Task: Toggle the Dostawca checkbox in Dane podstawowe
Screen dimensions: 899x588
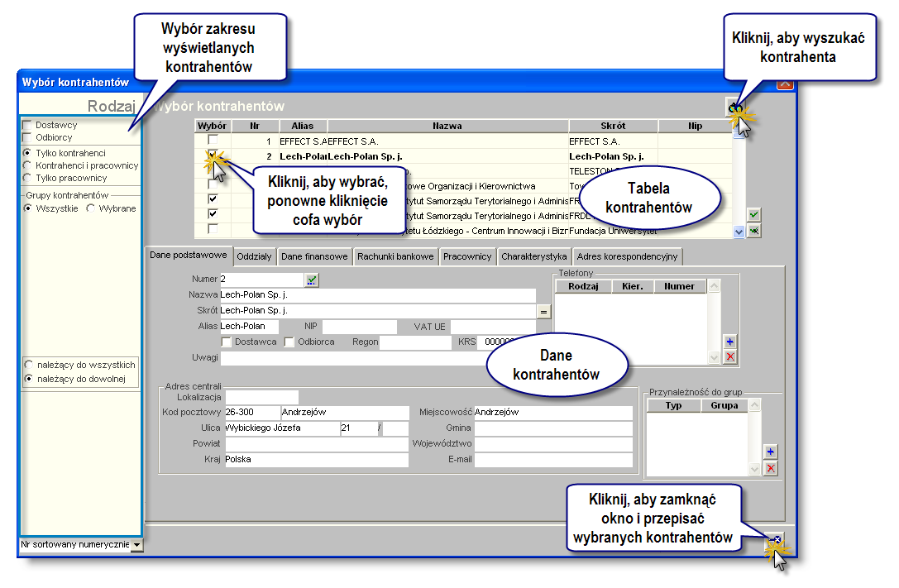Action: [x=227, y=342]
